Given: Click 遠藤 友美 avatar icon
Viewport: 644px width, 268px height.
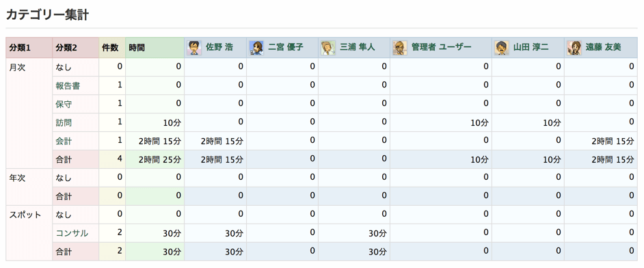Looking at the screenshot, I should [574, 48].
